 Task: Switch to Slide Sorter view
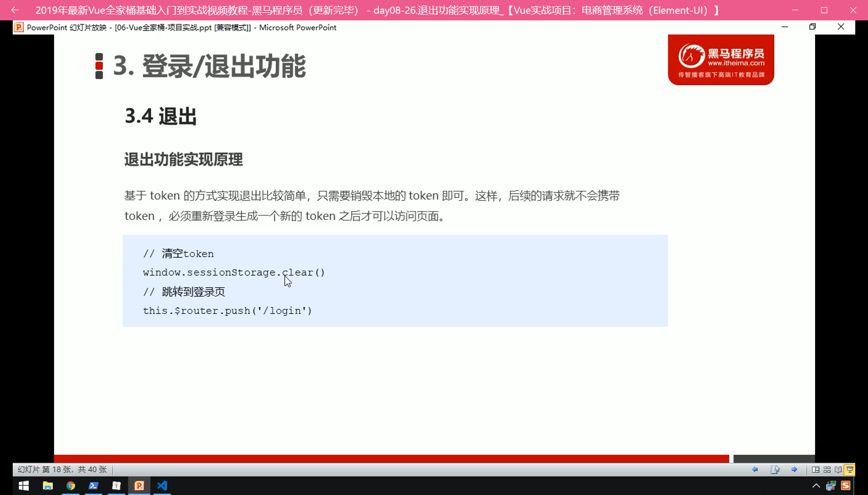[827, 470]
